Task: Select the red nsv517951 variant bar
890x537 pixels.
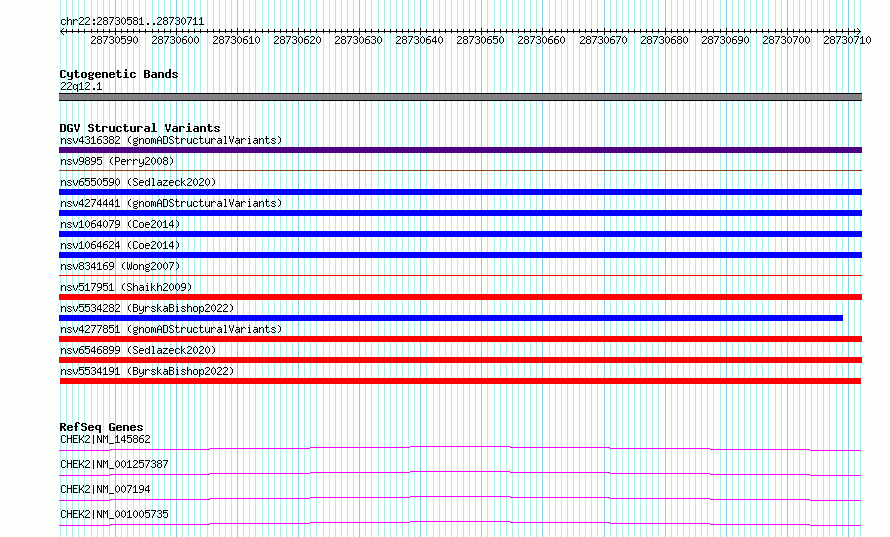Action: pyautogui.click(x=460, y=297)
